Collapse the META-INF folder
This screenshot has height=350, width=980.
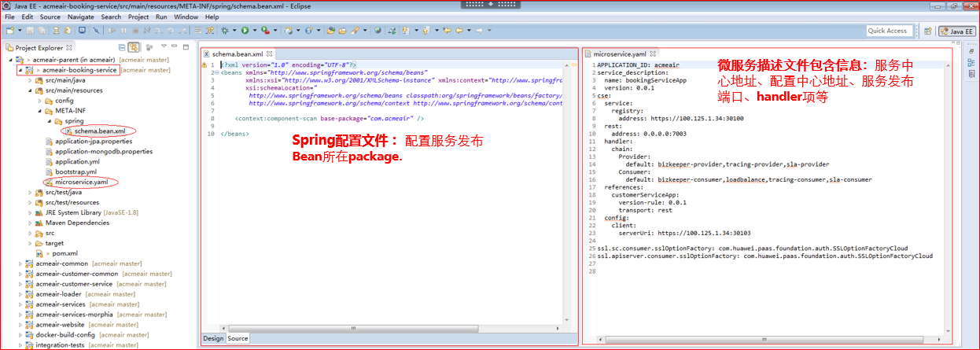39,111
